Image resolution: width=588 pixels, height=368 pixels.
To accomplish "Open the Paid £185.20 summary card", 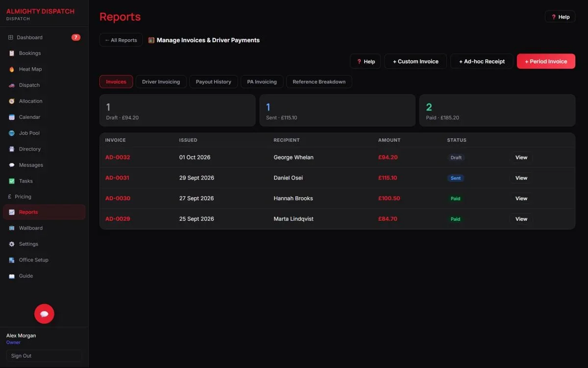I will (497, 110).
